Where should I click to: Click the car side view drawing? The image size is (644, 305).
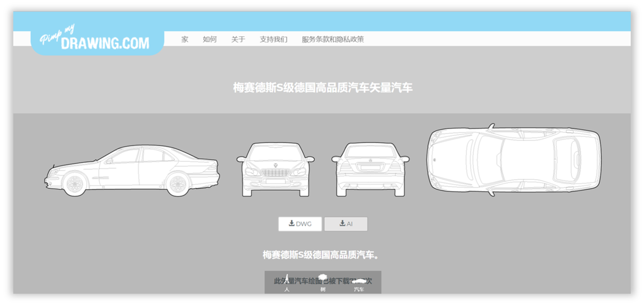tap(132, 170)
